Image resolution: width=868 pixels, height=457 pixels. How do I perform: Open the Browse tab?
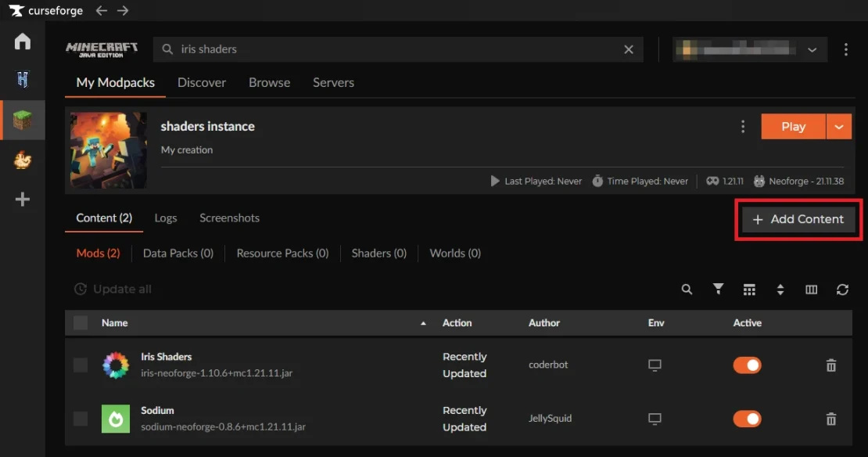pos(270,82)
